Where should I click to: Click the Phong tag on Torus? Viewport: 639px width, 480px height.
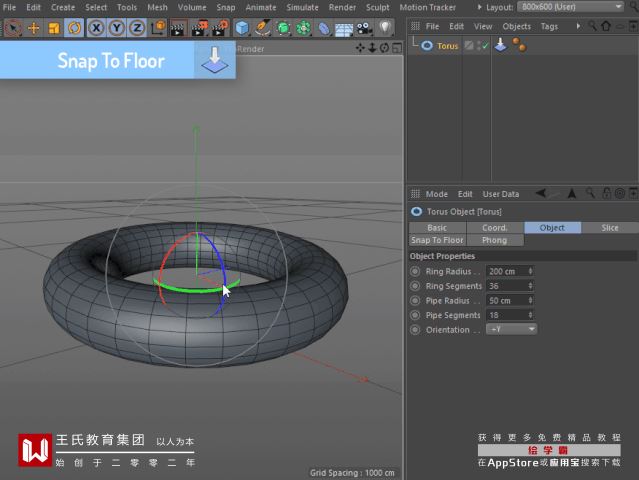(x=518, y=45)
